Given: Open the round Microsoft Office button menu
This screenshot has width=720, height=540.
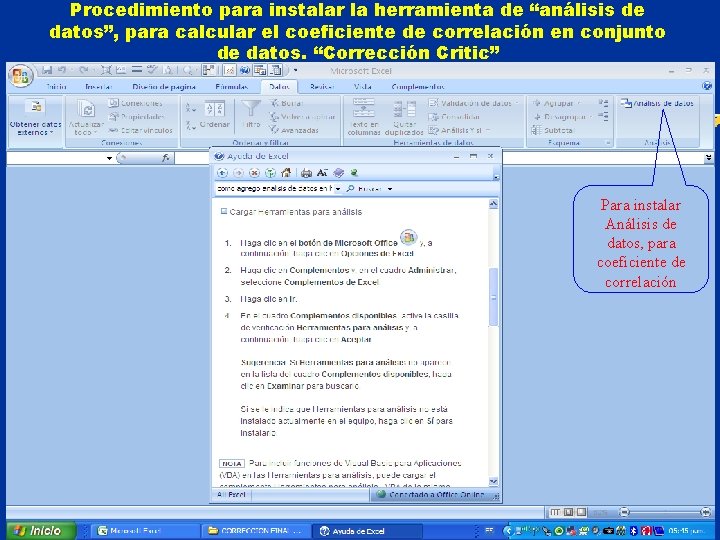Looking at the screenshot, I should coord(21,75).
